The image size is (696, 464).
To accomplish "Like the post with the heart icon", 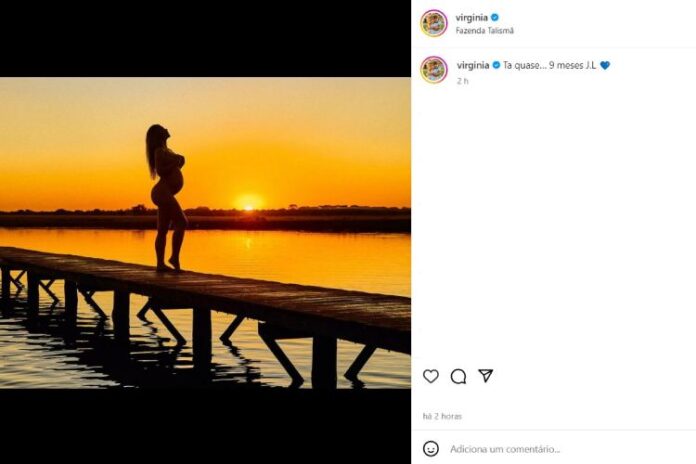I will pyautogui.click(x=431, y=376).
